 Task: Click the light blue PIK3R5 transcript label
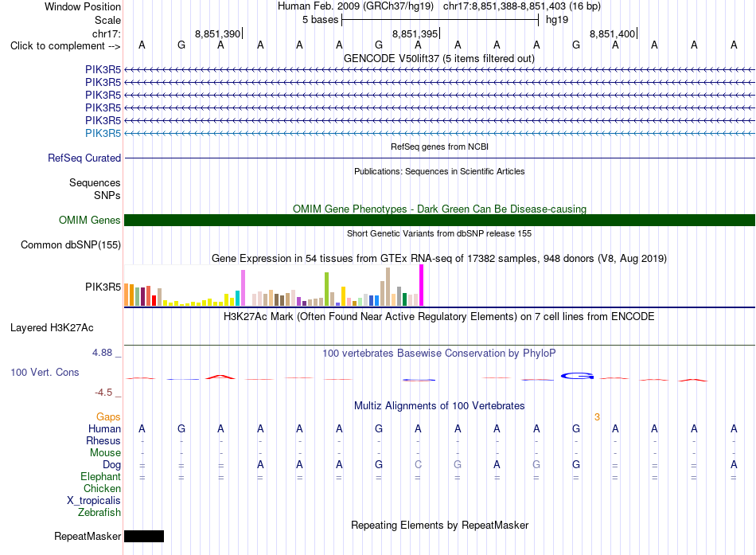(103, 133)
